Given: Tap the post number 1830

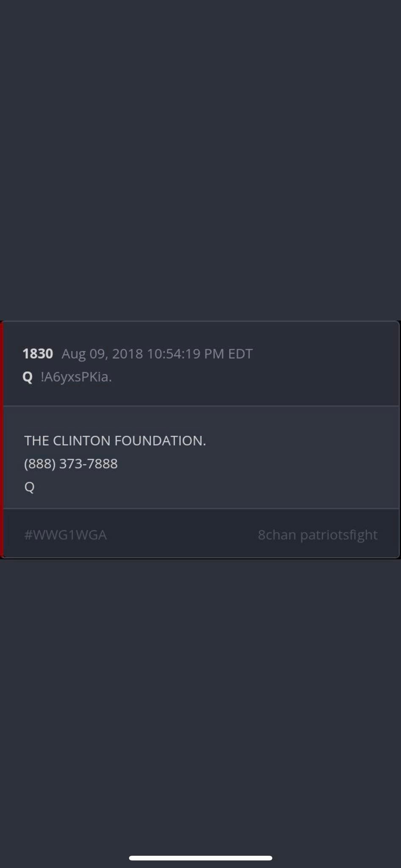Looking at the screenshot, I should [38, 353].
